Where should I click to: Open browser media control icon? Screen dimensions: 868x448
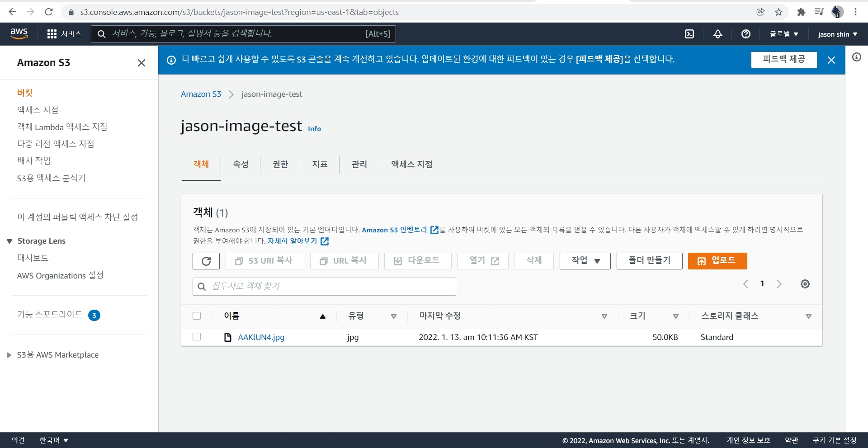(819, 12)
